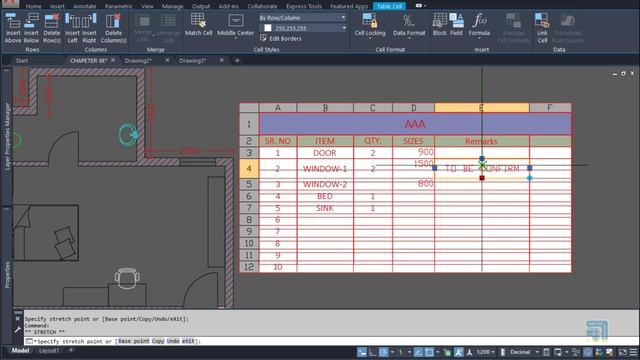Click the WINDOW-2 table cell
This screenshot has height=360, width=640.
click(x=325, y=184)
